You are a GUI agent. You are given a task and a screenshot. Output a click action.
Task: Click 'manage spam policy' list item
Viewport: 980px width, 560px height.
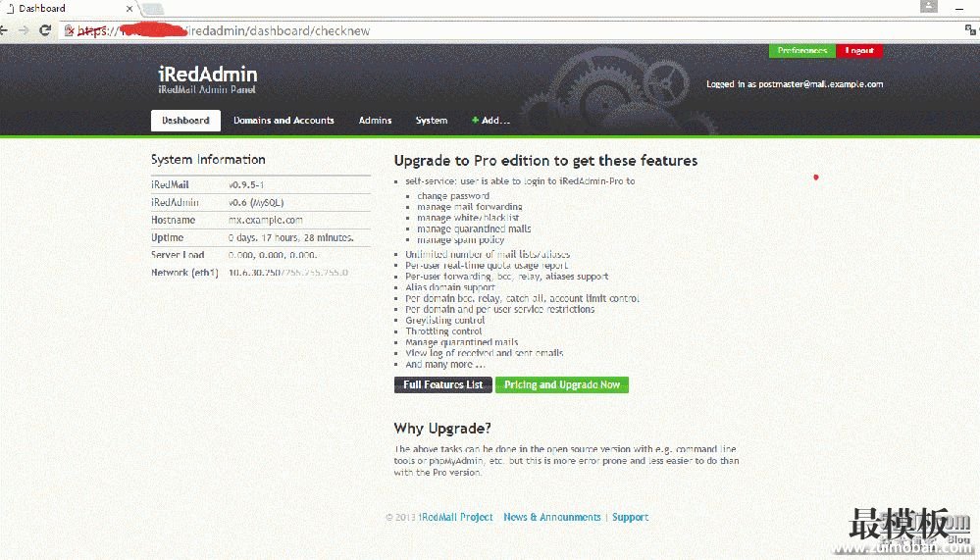tap(461, 240)
